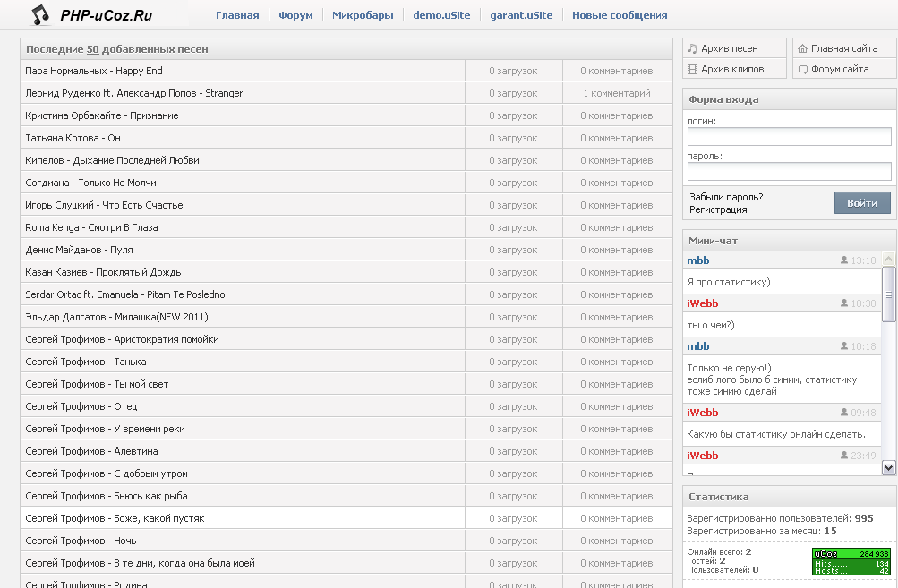Open the Форум menu item
The width and height of the screenshot is (898, 588).
point(295,15)
